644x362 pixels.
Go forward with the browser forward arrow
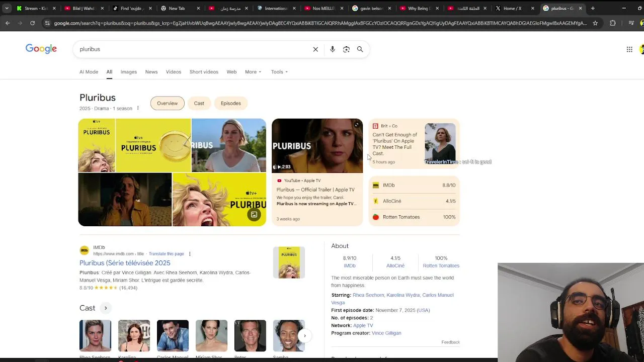pos(20,23)
